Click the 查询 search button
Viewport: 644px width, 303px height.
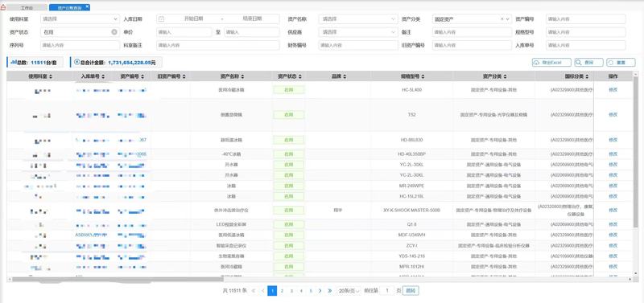click(588, 63)
